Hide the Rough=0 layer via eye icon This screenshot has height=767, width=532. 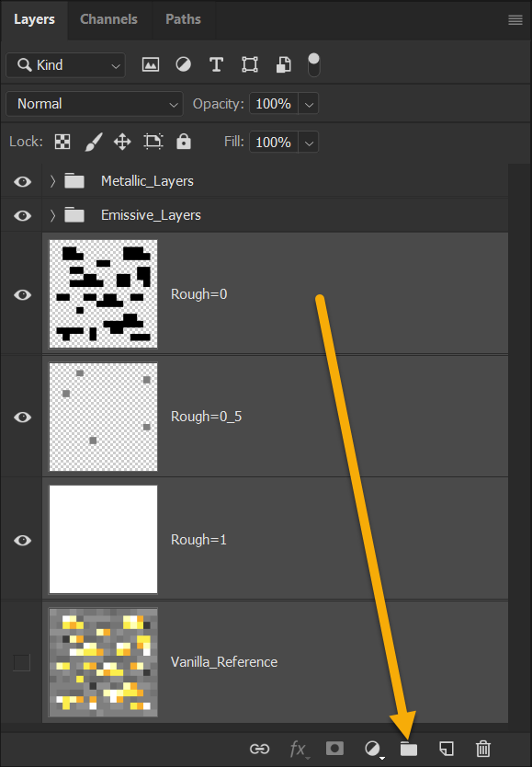[x=22, y=294]
